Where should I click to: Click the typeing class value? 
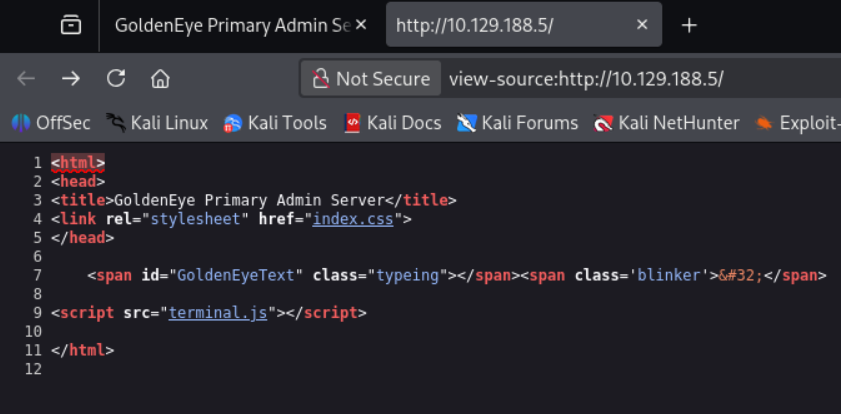click(408, 275)
